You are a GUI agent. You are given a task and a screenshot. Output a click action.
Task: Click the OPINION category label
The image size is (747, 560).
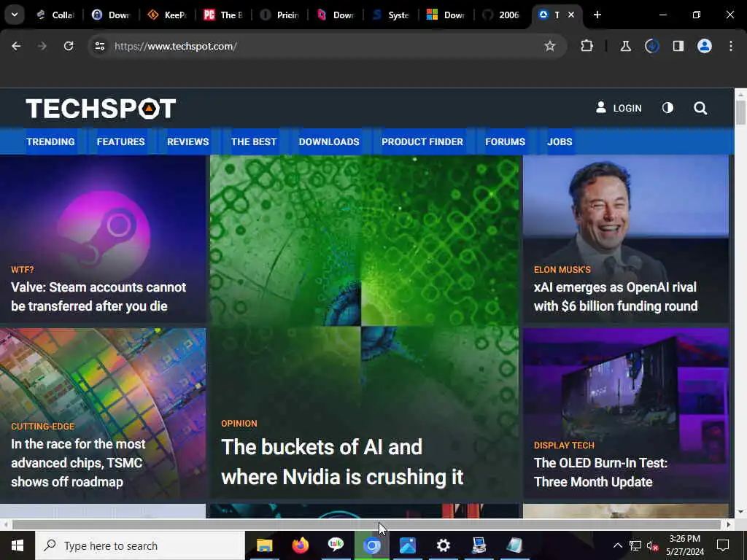[x=239, y=424]
